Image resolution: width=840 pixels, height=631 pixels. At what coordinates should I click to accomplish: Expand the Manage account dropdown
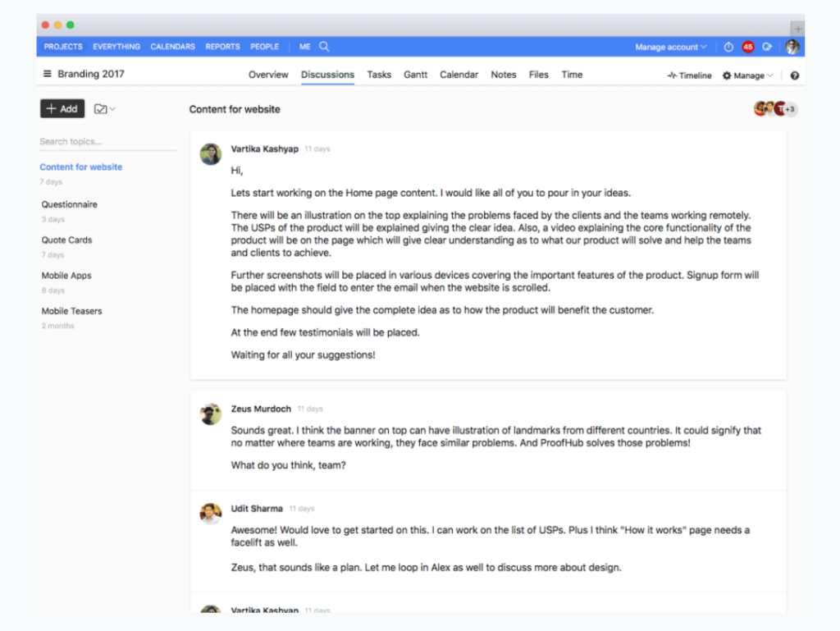point(670,48)
